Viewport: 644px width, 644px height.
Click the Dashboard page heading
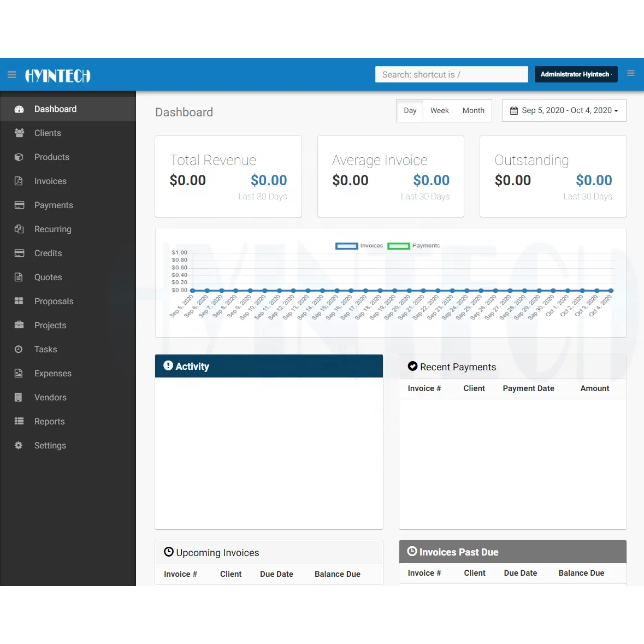point(184,112)
